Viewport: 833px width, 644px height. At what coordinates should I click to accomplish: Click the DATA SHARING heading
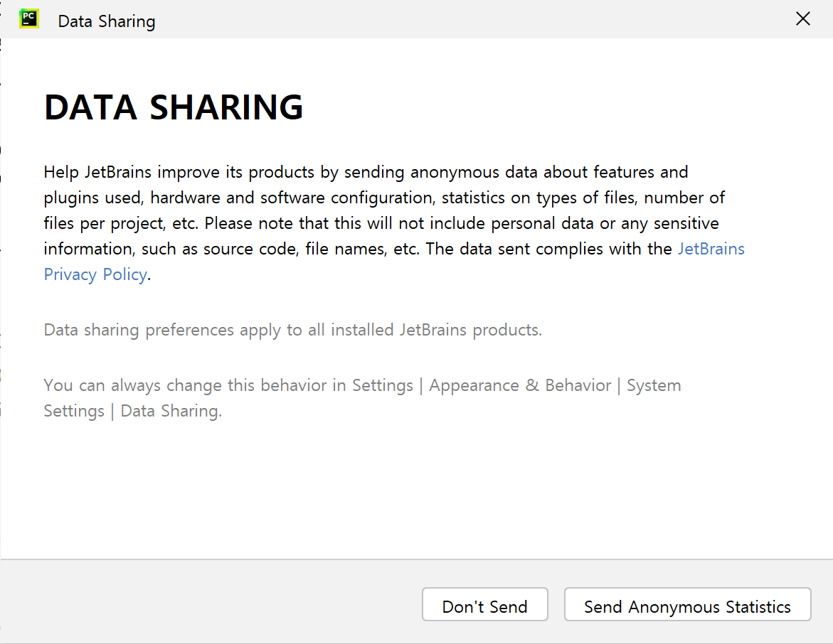point(173,107)
